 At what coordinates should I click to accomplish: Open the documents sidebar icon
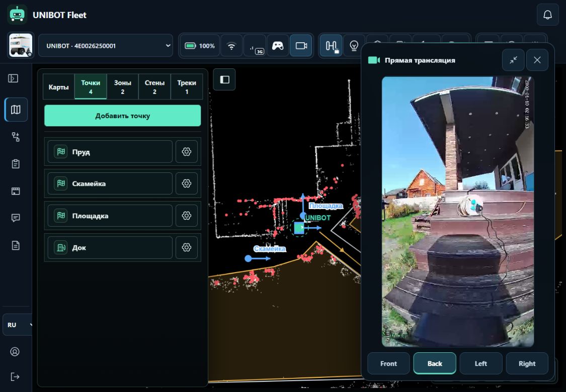[x=16, y=246]
